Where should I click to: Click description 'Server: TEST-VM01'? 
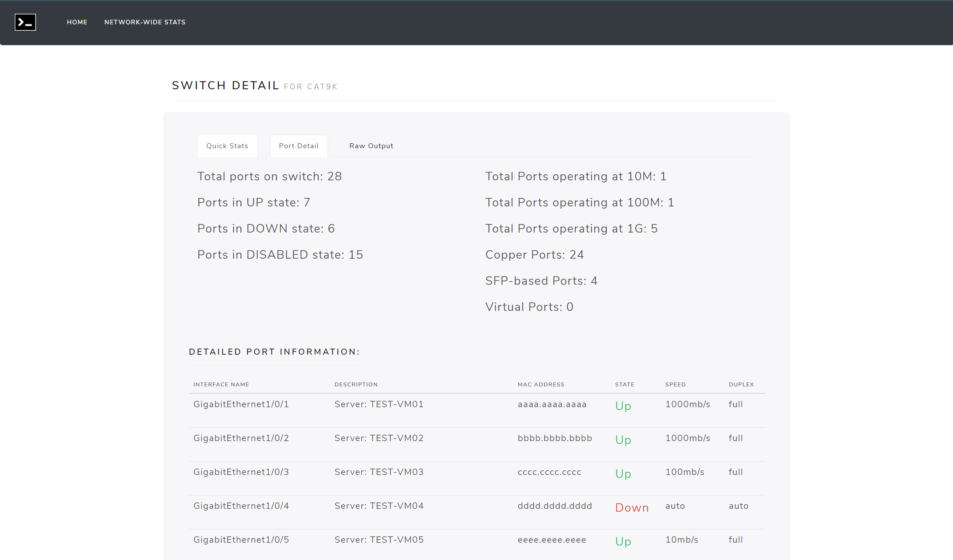pos(379,405)
